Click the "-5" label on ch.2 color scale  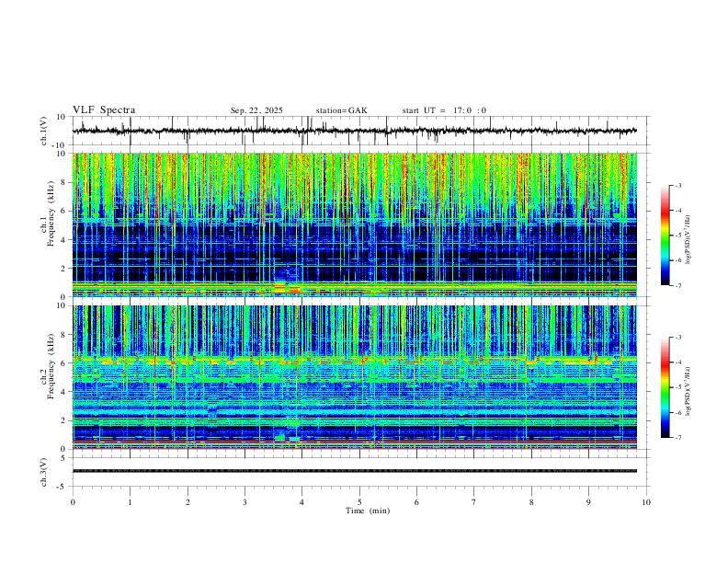678,387
